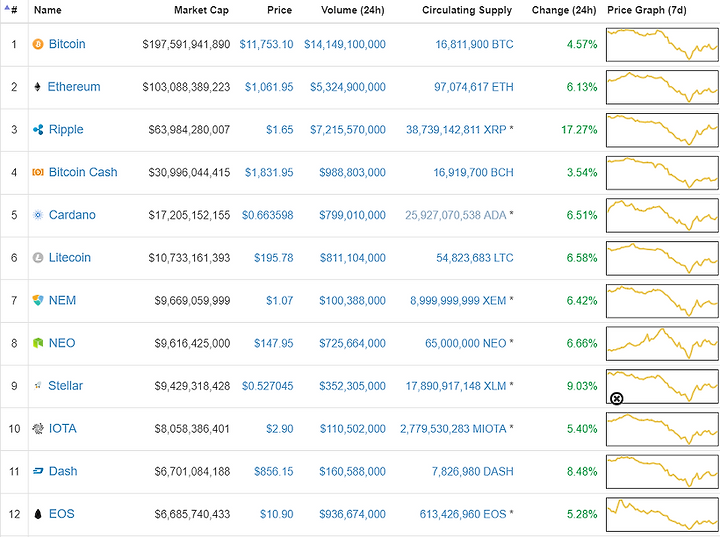Sort by Price Graph (7d) column header
This screenshot has height=537, width=720.
pyautogui.click(x=647, y=10)
